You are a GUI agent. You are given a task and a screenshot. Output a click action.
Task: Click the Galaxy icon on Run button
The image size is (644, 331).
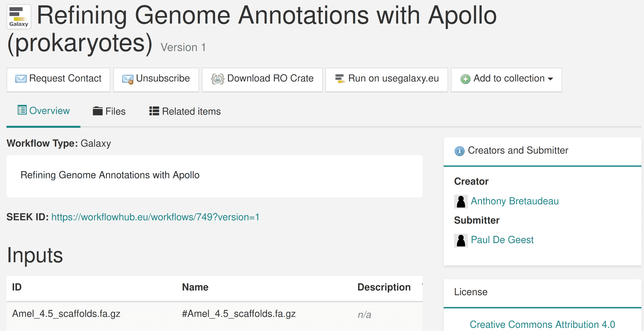(x=340, y=79)
